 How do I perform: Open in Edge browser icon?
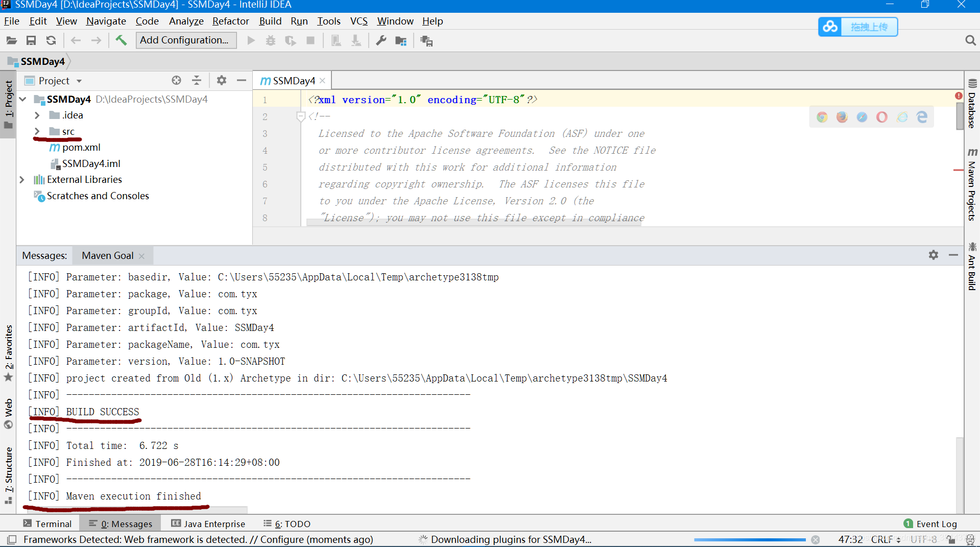pyautogui.click(x=922, y=117)
